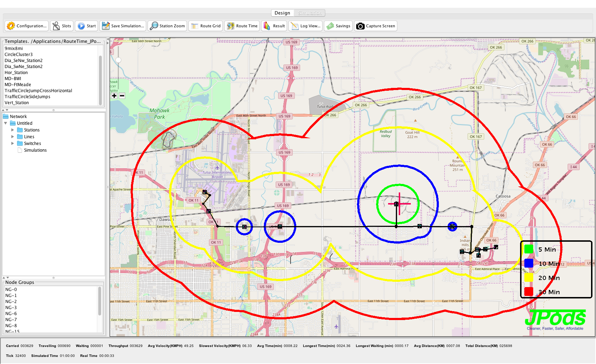The width and height of the screenshot is (596, 364).
Task: Click the green 5 Min legend swatch
Action: (x=529, y=249)
